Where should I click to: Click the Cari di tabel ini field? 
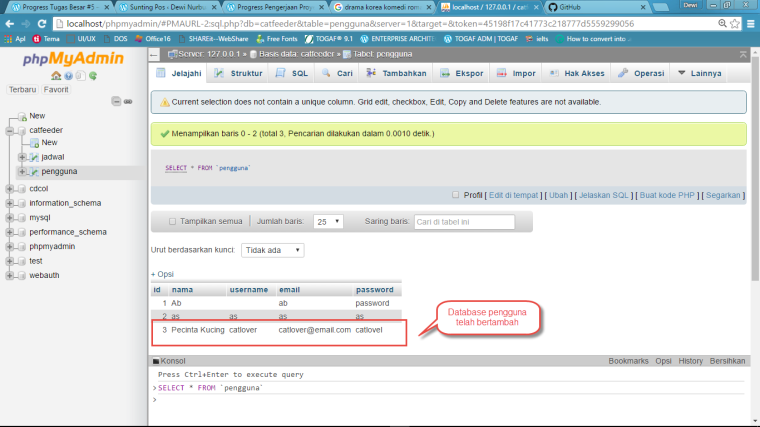(470, 222)
